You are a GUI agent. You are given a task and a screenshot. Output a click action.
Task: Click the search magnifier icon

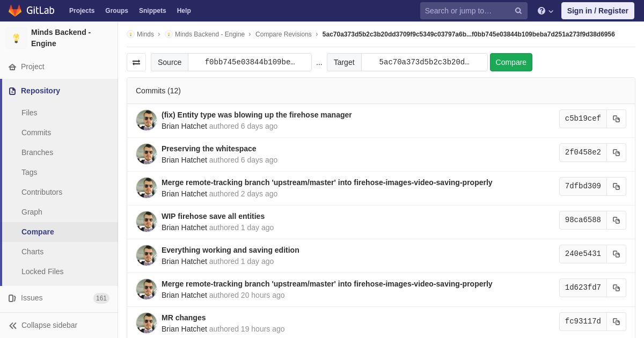[518, 11]
